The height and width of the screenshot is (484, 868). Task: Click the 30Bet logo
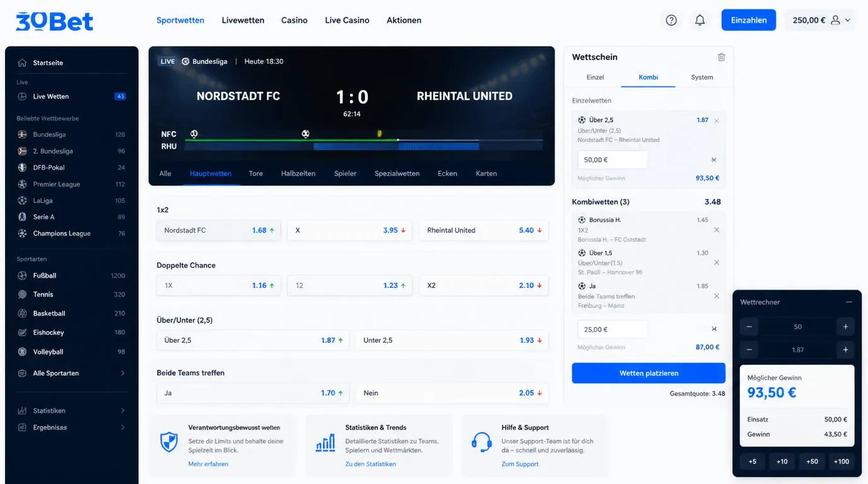(x=54, y=21)
